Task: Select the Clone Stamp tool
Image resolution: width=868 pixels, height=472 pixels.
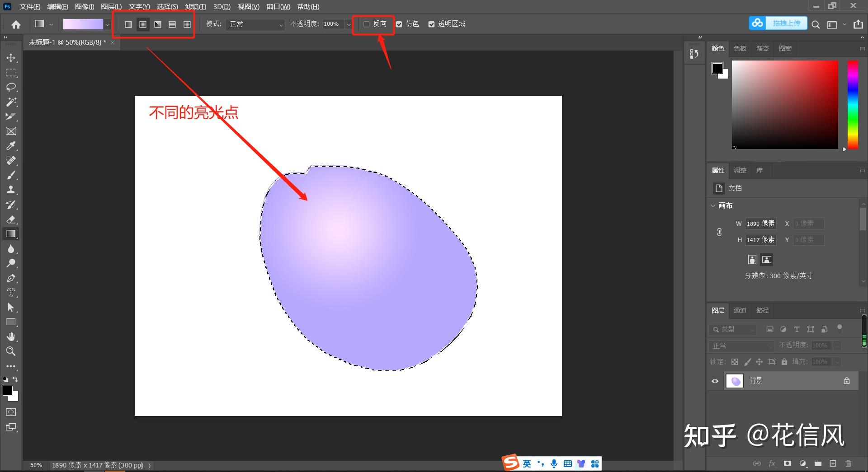Action: pos(11,190)
